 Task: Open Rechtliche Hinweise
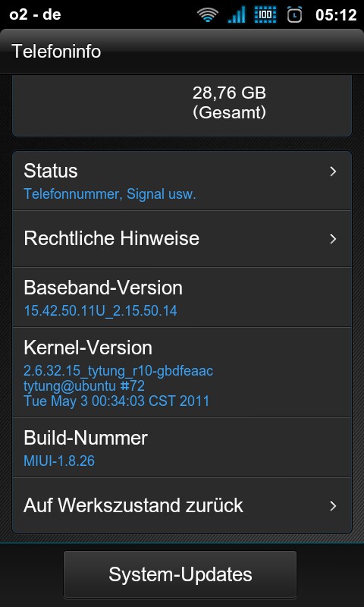182,239
